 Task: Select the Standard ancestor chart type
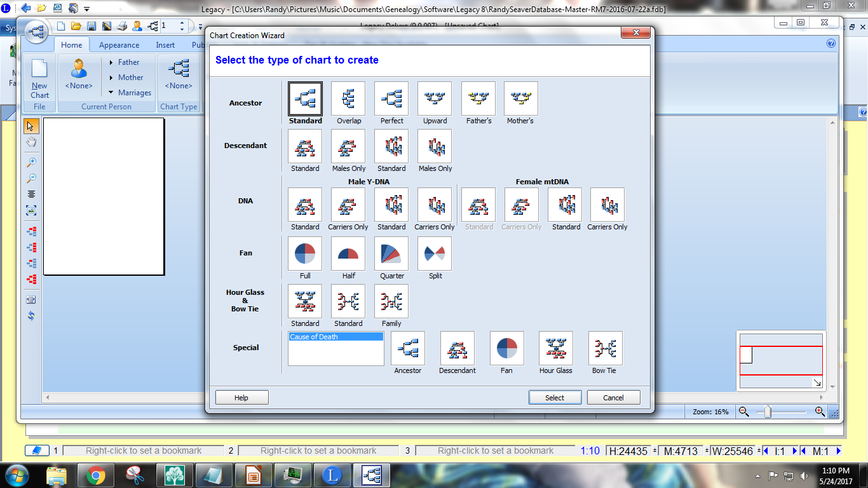[x=305, y=98]
